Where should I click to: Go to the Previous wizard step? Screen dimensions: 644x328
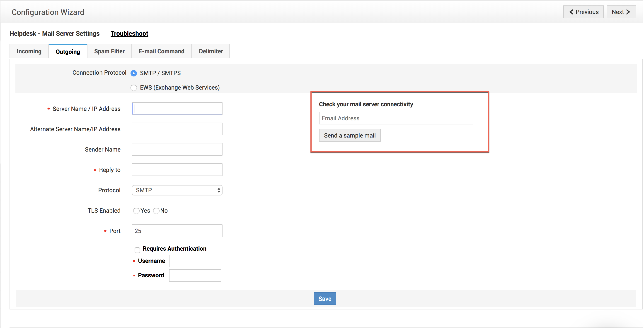coord(583,12)
